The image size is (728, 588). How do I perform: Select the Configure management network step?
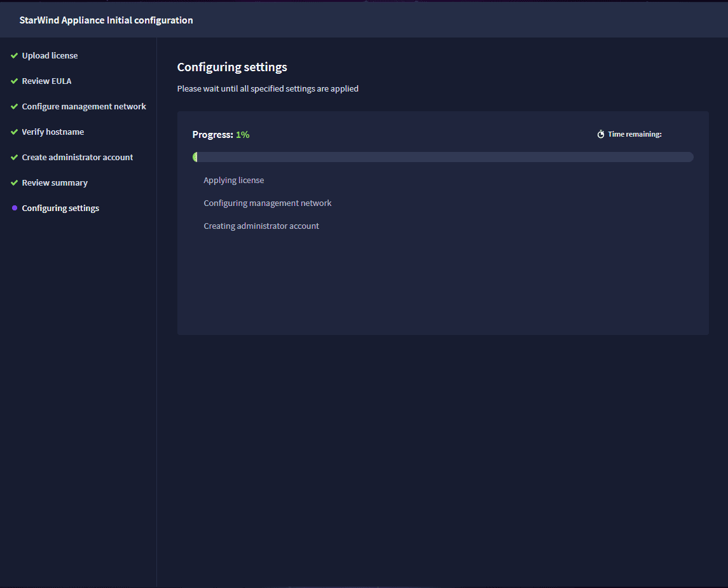pos(84,107)
